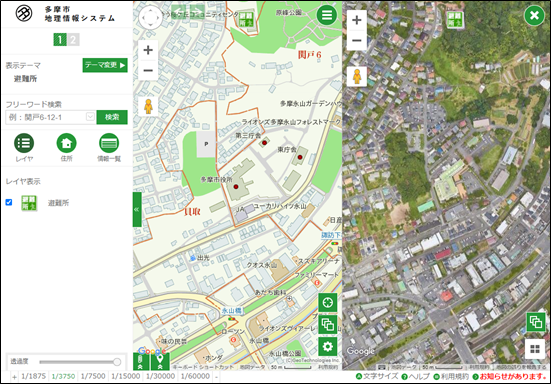Image resolution: width=551 pixels, height=384 pixels.
Task: Open the 利用規約 terms link
Action: coord(451,377)
